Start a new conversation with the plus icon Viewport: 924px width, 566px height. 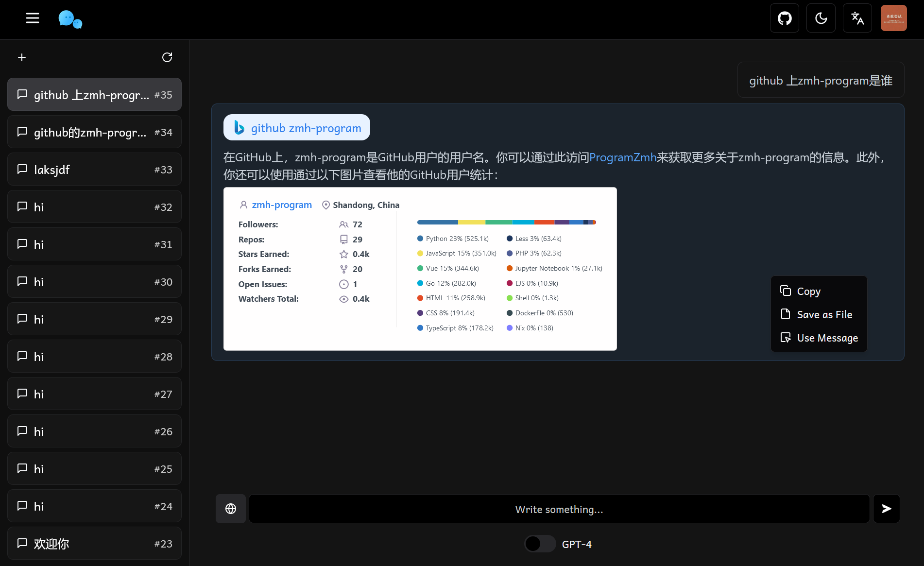(x=22, y=57)
